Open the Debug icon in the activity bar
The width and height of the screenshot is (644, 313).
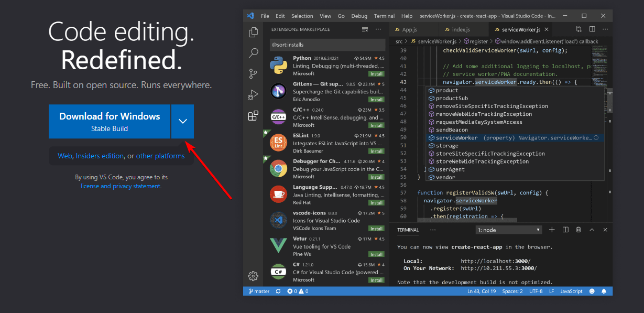point(253,95)
